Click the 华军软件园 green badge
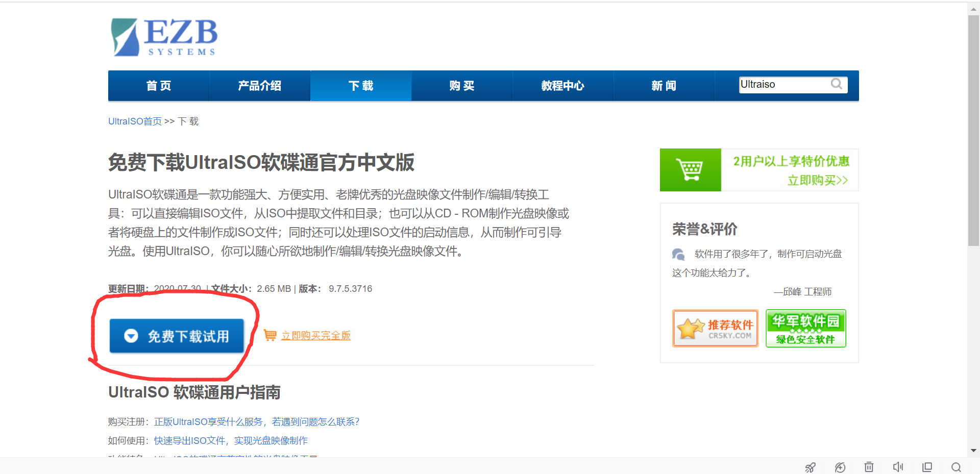Image resolution: width=980 pixels, height=474 pixels. 806,329
